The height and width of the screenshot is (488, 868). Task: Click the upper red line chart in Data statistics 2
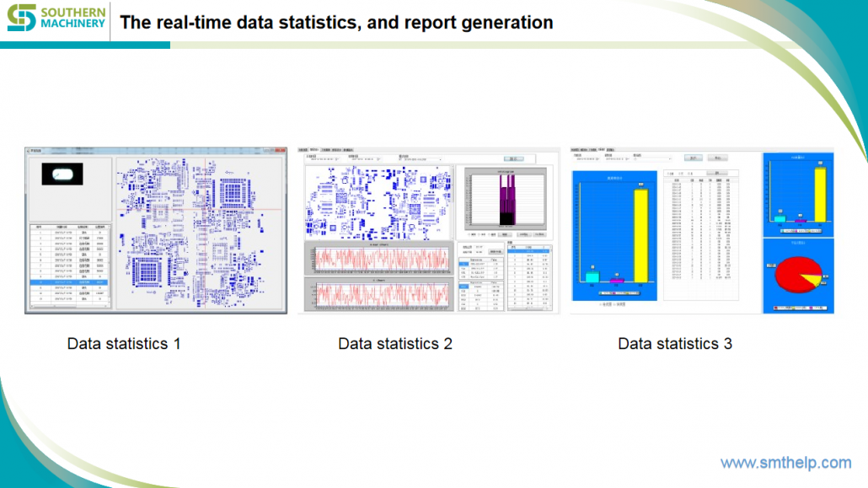379,259
